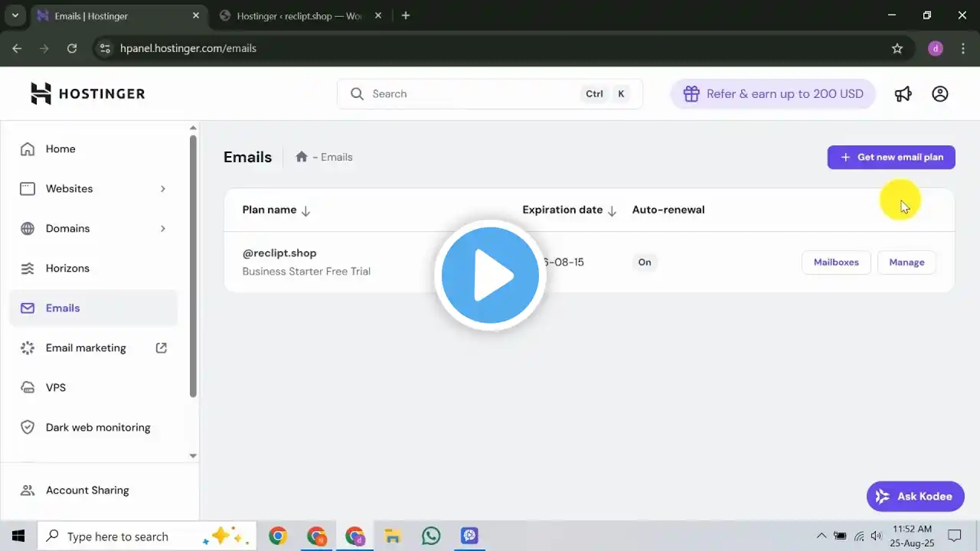The width and height of the screenshot is (980, 551).
Task: Bookmark this page with the star icon
Action: pos(897,48)
